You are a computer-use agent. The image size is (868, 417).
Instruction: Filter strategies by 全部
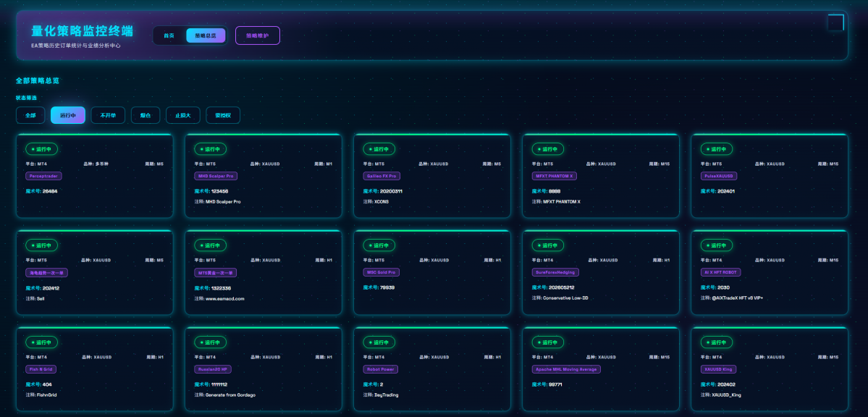pyautogui.click(x=30, y=115)
